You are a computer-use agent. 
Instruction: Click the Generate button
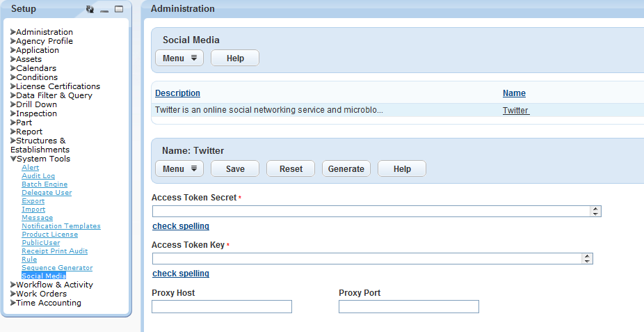click(x=346, y=169)
